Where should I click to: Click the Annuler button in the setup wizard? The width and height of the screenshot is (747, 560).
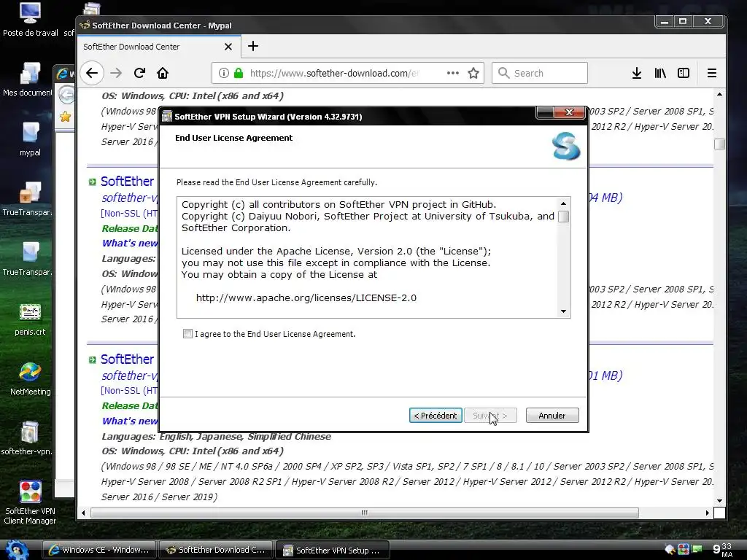coord(552,416)
